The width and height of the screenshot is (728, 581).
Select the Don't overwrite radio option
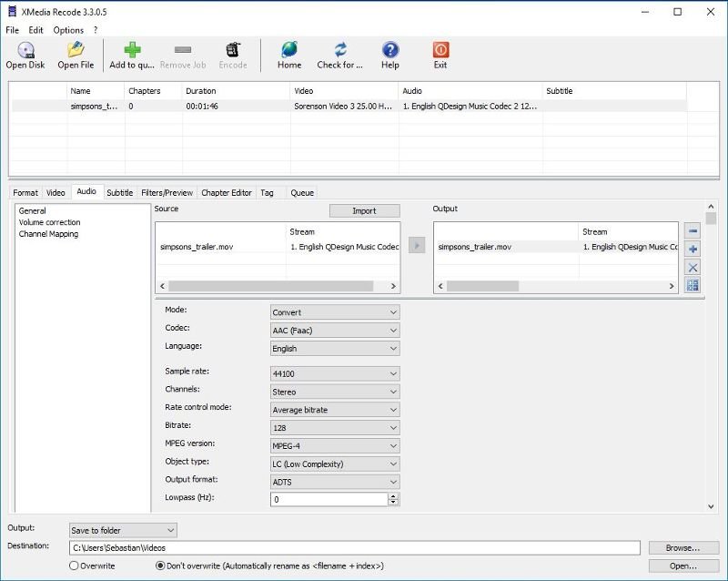160,566
